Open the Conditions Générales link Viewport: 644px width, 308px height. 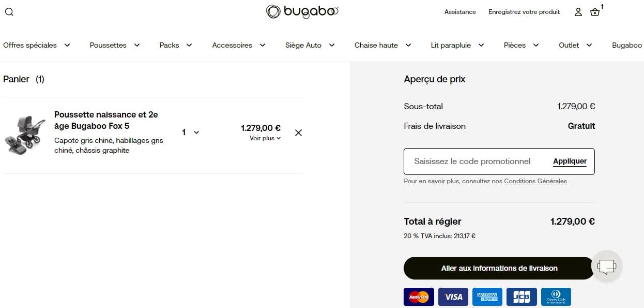[535, 181]
